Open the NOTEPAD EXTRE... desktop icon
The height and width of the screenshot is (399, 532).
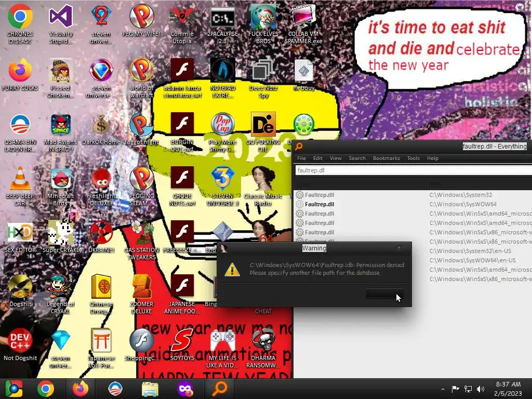(x=222, y=78)
